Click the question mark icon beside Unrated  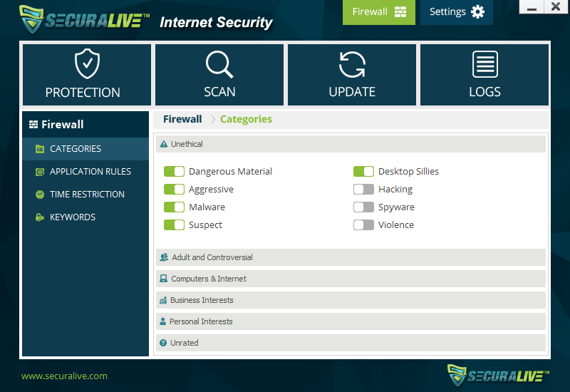point(163,343)
